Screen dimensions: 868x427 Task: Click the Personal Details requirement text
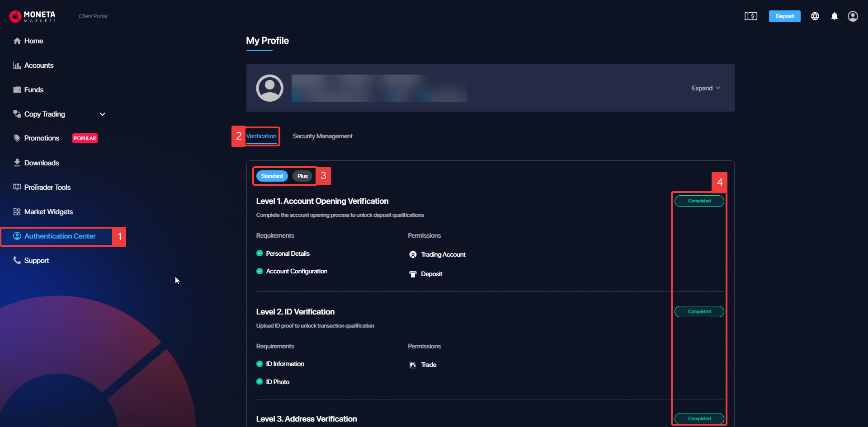pyautogui.click(x=288, y=253)
